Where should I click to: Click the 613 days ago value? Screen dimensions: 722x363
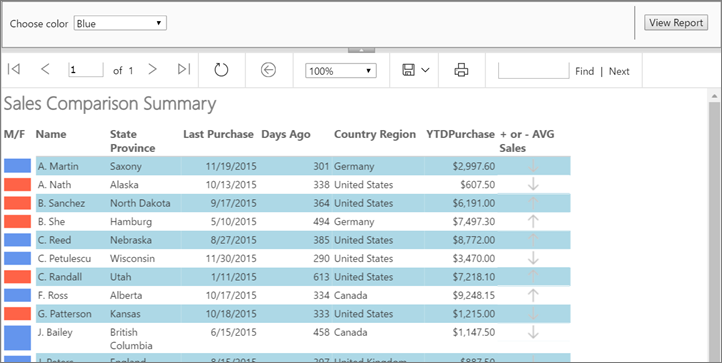(321, 277)
